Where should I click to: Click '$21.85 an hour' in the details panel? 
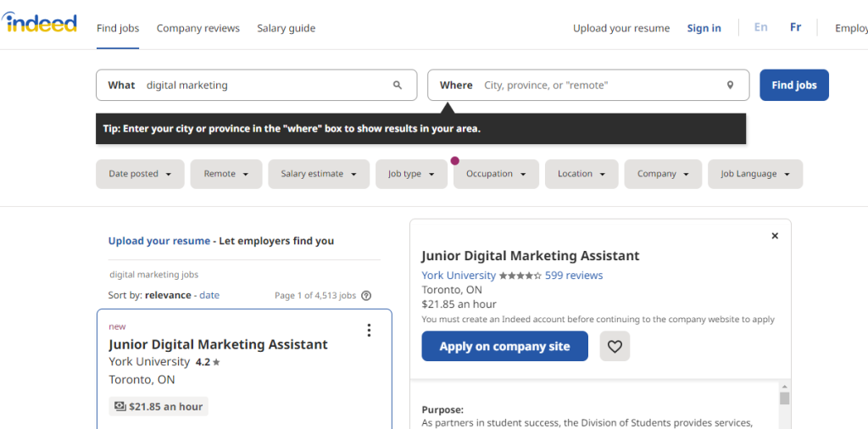pos(459,304)
